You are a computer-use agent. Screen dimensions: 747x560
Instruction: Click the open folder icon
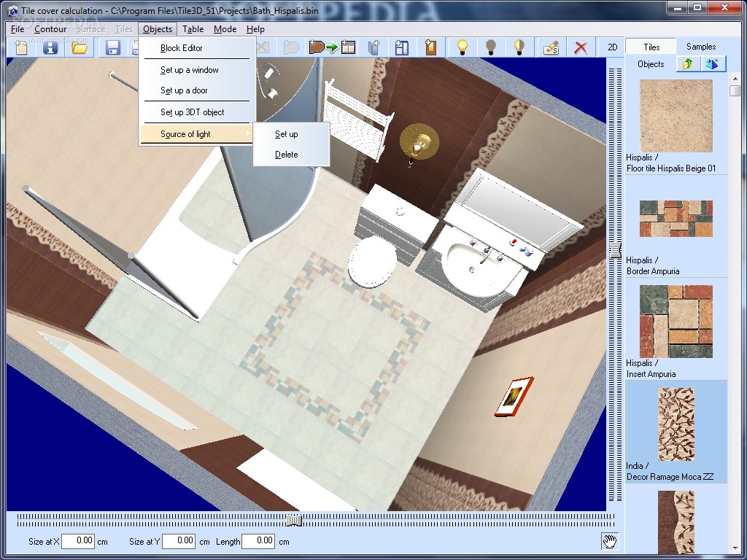[x=79, y=47]
